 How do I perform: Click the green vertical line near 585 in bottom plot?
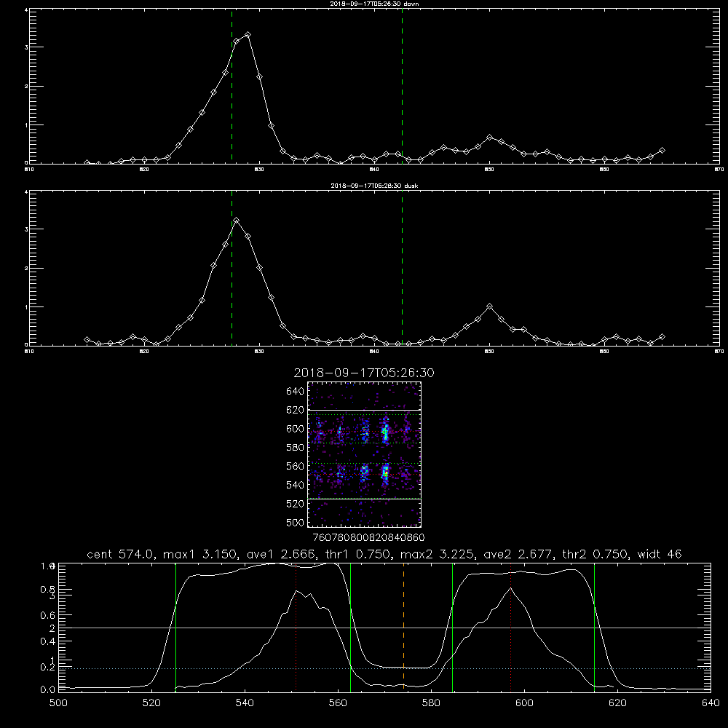point(452,626)
